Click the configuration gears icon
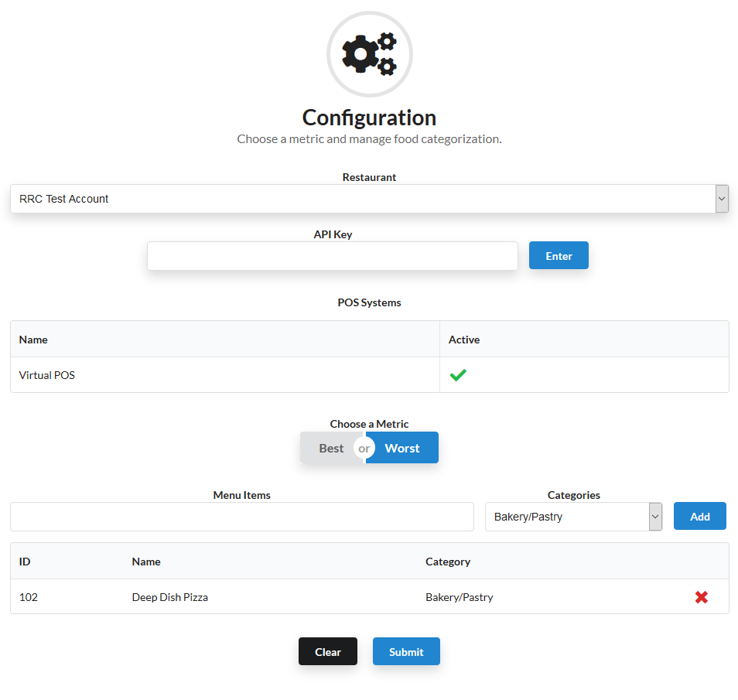This screenshot has height=700, width=738. click(369, 54)
